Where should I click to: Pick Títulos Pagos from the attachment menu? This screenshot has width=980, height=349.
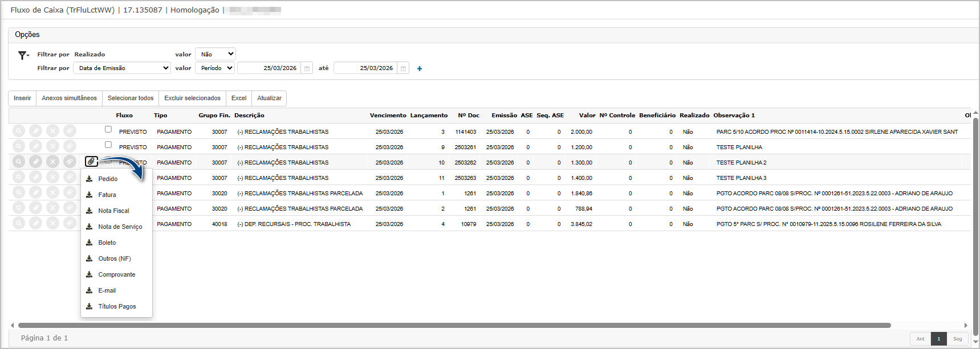pyautogui.click(x=117, y=306)
